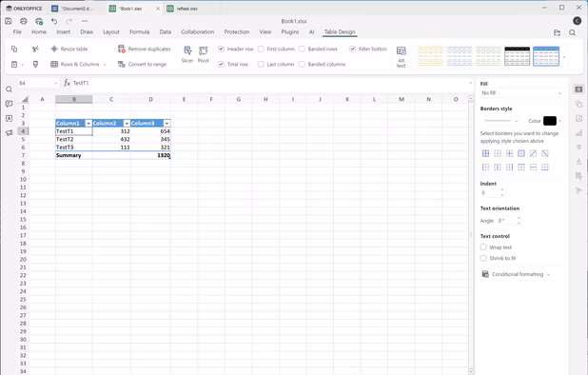Open file location icon in the header
Image resolution: width=588 pixels, height=375 pixels.
(x=558, y=32)
